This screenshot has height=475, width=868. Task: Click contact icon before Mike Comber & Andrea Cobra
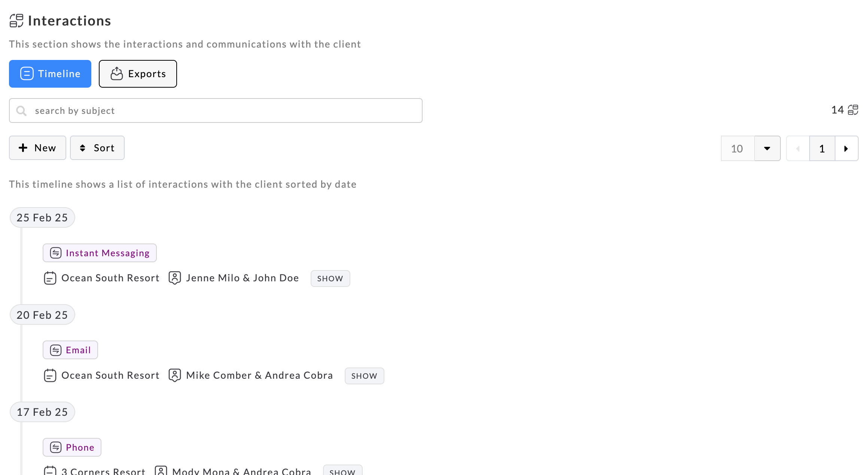(175, 375)
